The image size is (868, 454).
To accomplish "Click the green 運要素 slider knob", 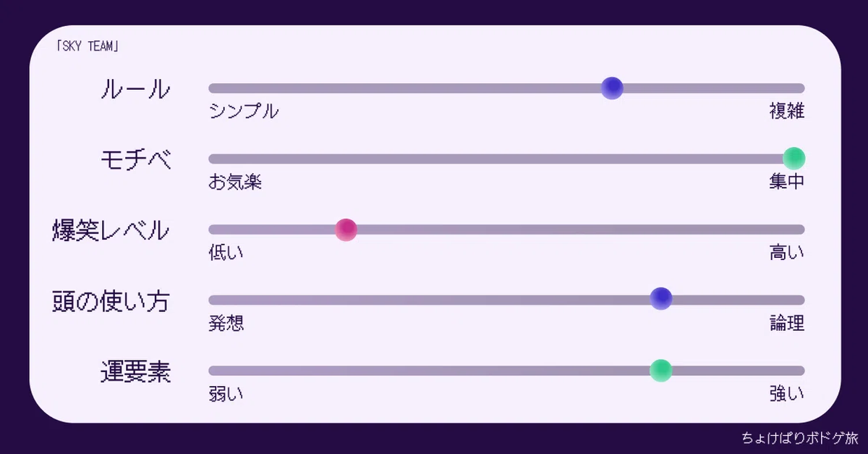I will [661, 370].
